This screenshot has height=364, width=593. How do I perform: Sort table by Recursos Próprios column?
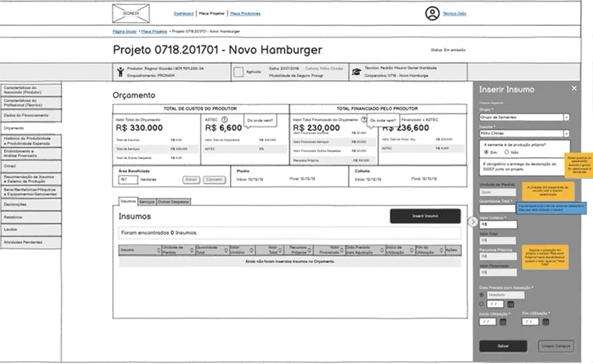[x=310, y=250]
